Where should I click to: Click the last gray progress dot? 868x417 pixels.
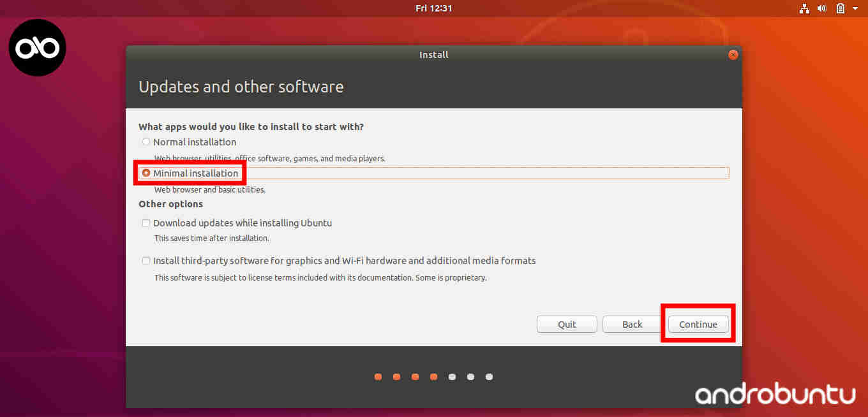tap(490, 377)
